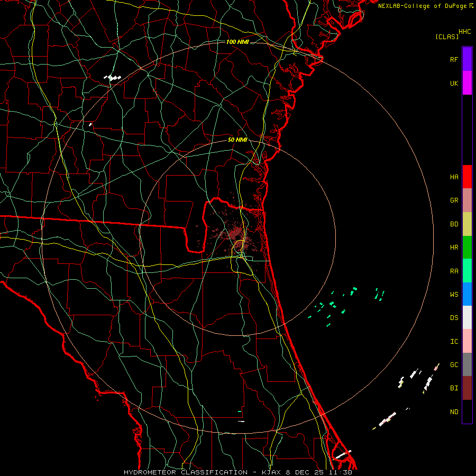This screenshot has width=476, height=476.
Task: Pick the HR dark green swatch
Action: pyautogui.click(x=467, y=248)
